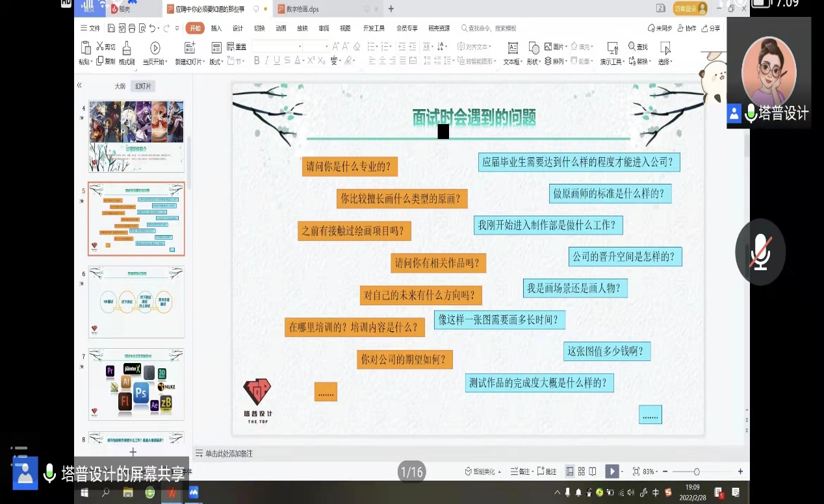Viewport: 824px width, 504px height.
Task: Switch to the Outline (大纲) pane tab
Action: (120, 86)
